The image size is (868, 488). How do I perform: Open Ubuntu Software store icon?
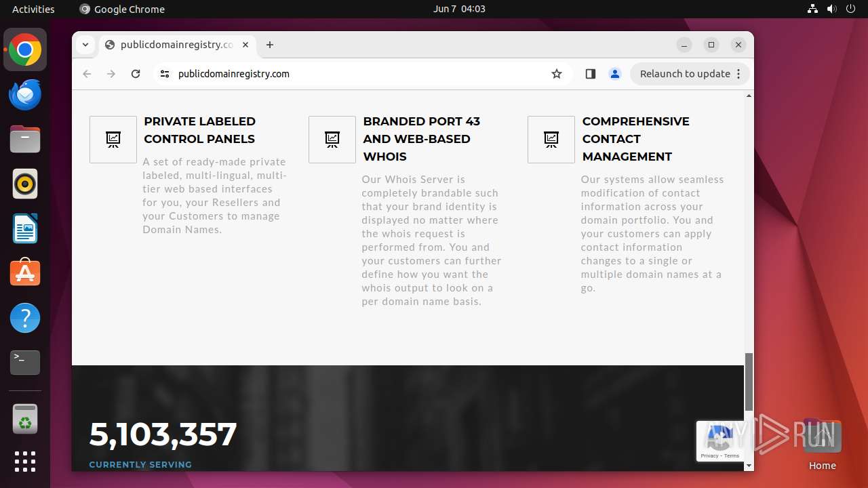[x=25, y=273]
